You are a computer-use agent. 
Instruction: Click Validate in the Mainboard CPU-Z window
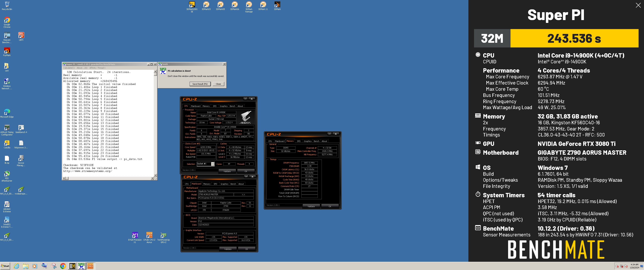tap(228, 249)
